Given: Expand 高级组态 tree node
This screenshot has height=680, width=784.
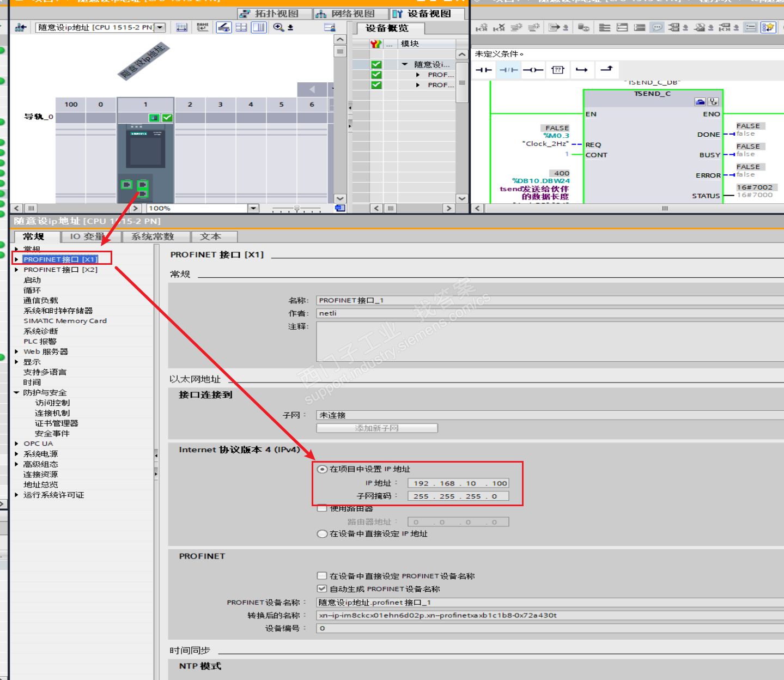Looking at the screenshot, I should 17,464.
